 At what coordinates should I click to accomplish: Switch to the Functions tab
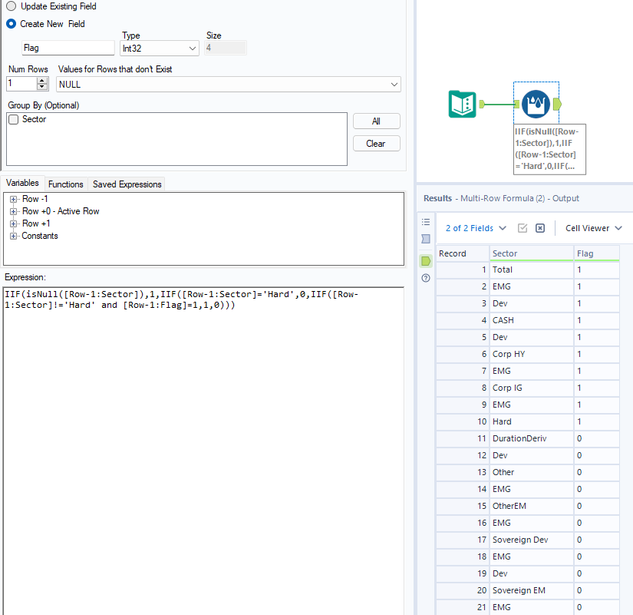[x=66, y=184]
